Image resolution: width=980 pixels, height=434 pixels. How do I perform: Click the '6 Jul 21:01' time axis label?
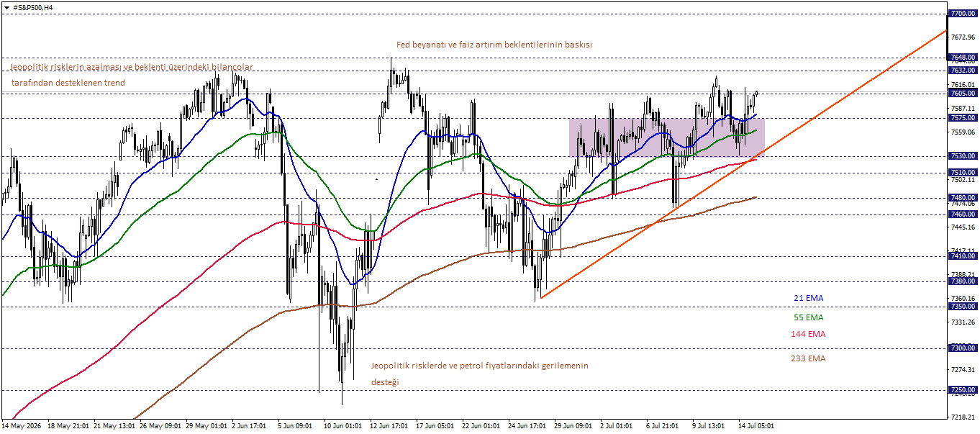664,426
